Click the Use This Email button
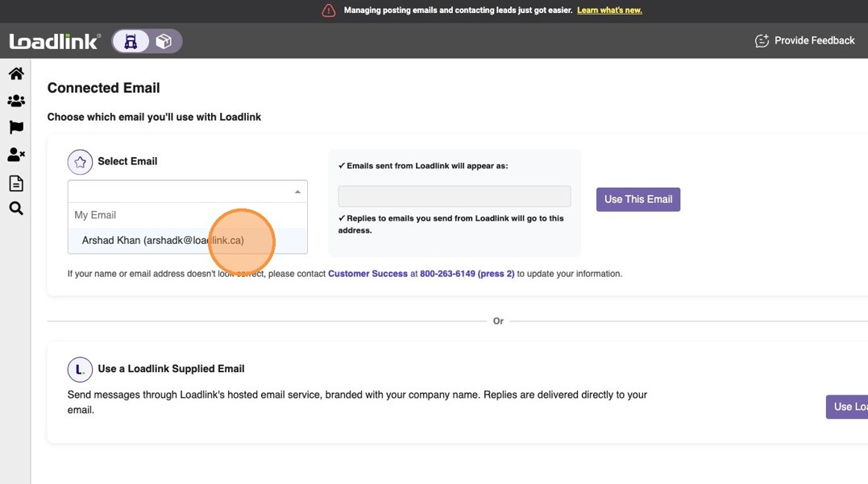868x484 pixels. pyautogui.click(x=638, y=199)
